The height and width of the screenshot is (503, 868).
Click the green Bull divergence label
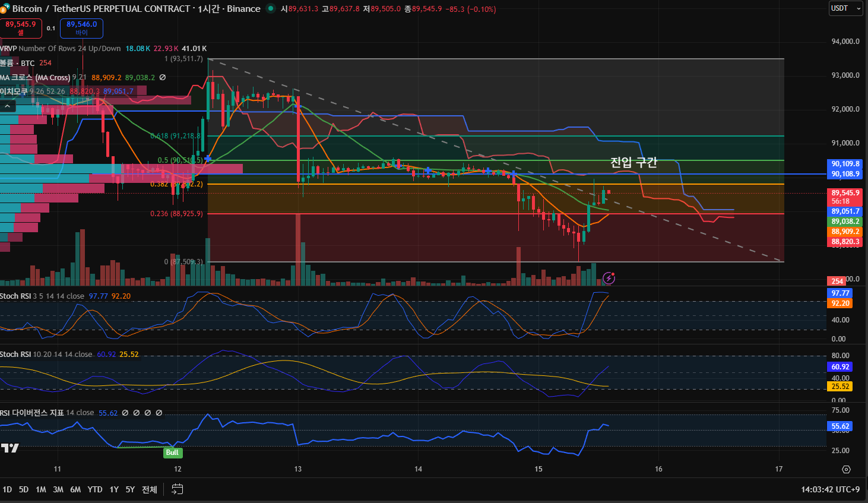[172, 453]
